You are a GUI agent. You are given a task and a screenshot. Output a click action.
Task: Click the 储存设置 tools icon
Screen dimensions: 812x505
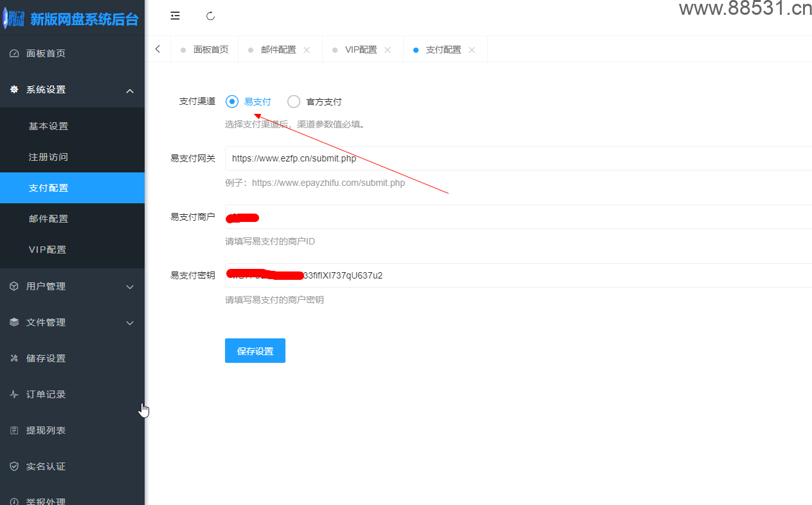[14, 358]
